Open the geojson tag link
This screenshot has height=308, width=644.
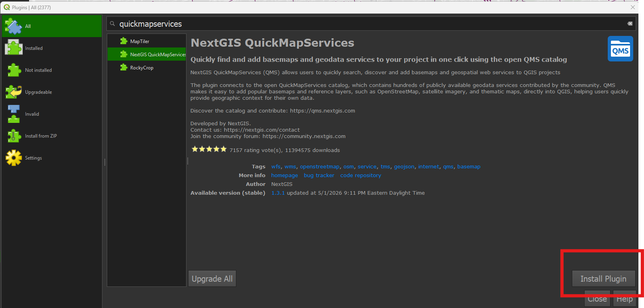click(404, 167)
